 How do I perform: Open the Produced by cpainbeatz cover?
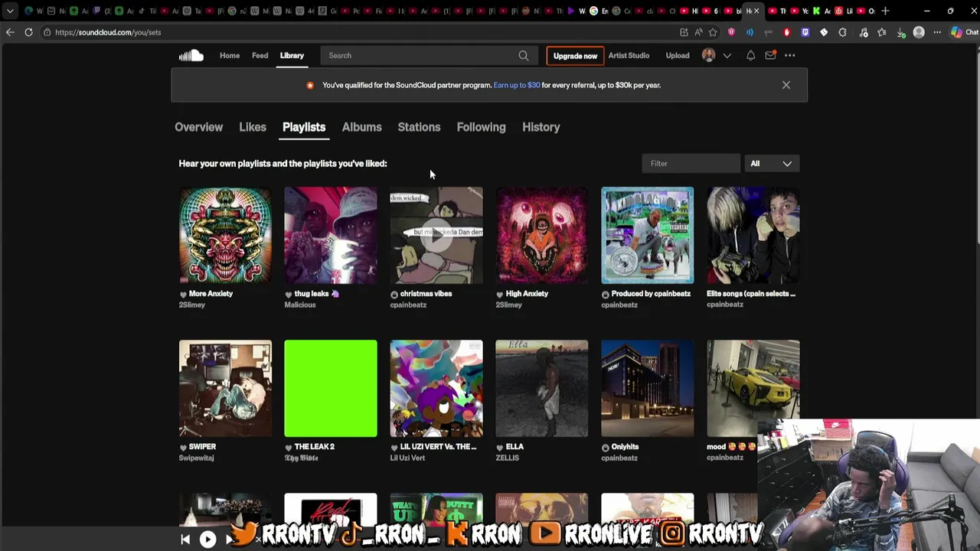click(x=648, y=236)
